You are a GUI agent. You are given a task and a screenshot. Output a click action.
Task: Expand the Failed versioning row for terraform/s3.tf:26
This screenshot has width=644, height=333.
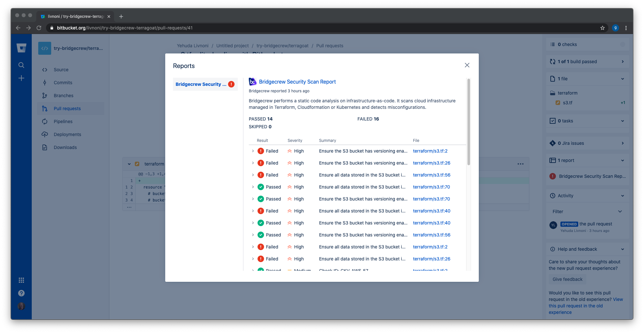[x=253, y=163]
